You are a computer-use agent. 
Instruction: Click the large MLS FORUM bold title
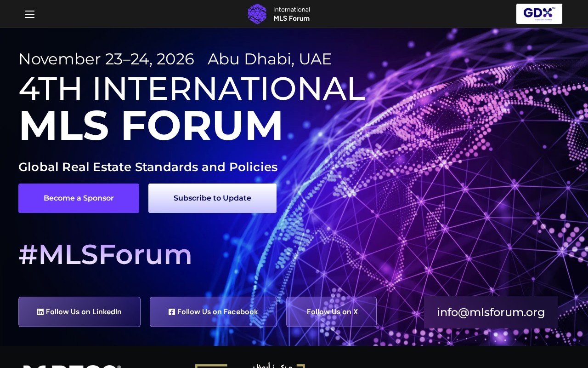tap(151, 126)
